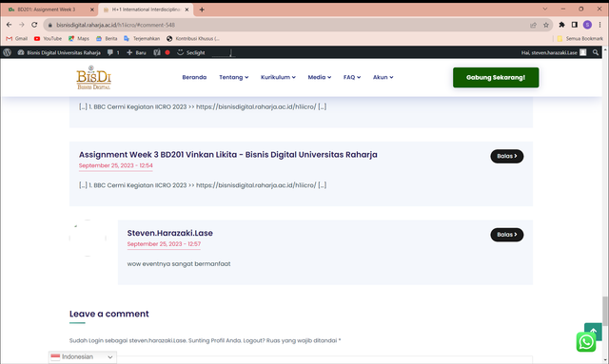
Task: Open Assignment Week 3 BD201 Vinkan Likita link
Action: 228,155
